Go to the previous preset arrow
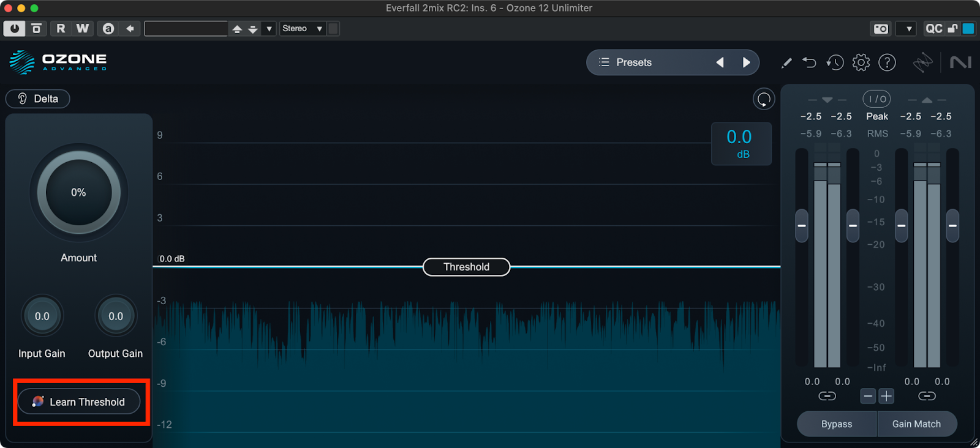The width and height of the screenshot is (980, 448). [x=720, y=62]
